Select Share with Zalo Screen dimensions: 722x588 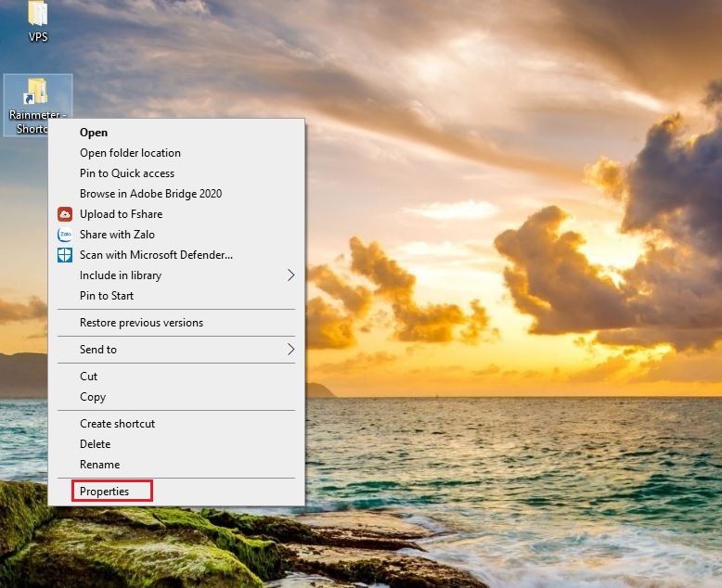click(176, 235)
